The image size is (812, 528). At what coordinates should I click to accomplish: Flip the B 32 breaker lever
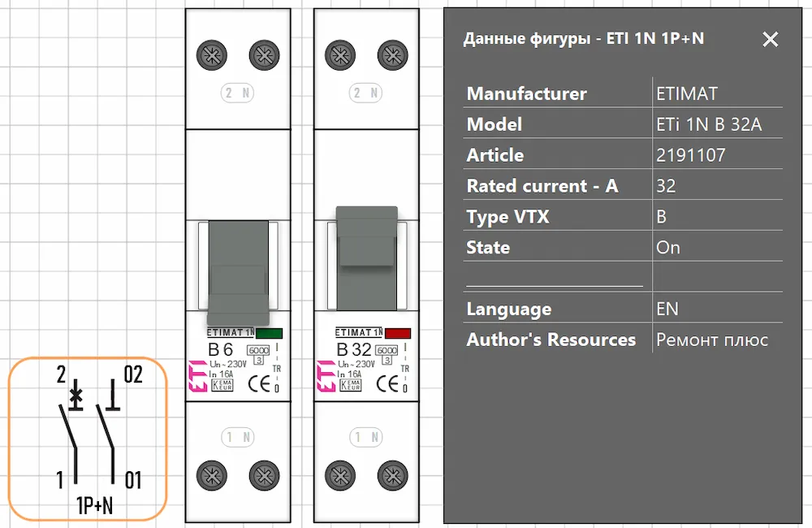[367, 258]
